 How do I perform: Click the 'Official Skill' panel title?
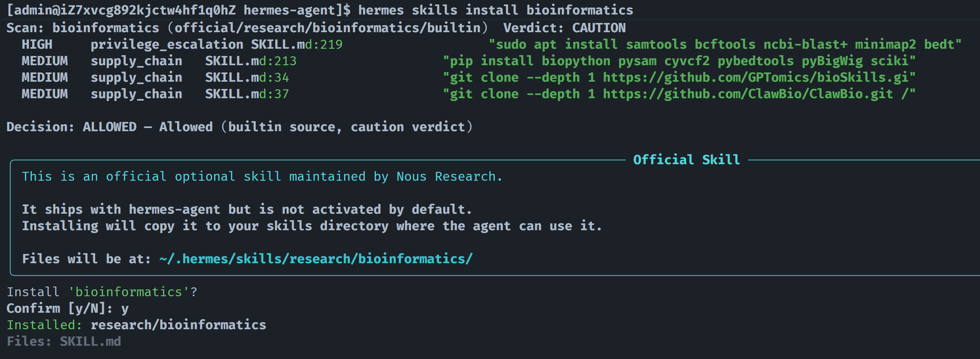pos(687,160)
